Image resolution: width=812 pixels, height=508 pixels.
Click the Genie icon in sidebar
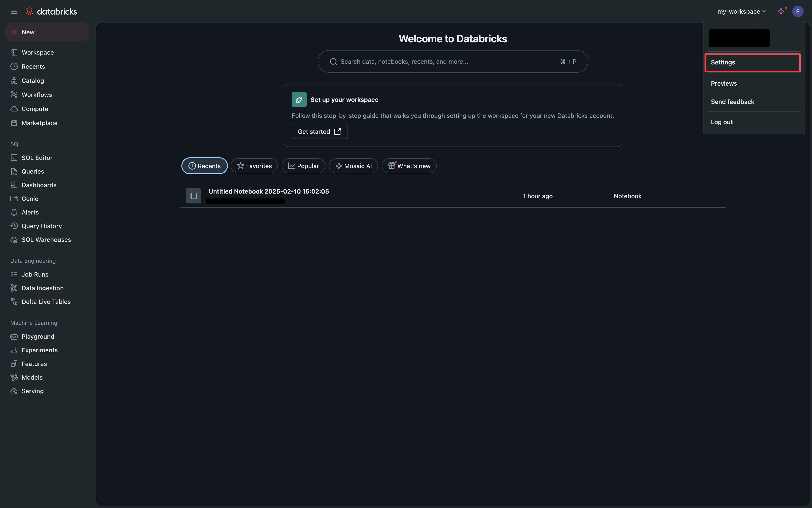tap(14, 198)
